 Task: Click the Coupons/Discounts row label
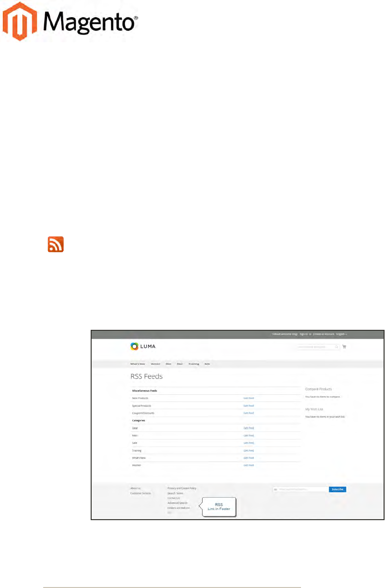click(x=143, y=413)
